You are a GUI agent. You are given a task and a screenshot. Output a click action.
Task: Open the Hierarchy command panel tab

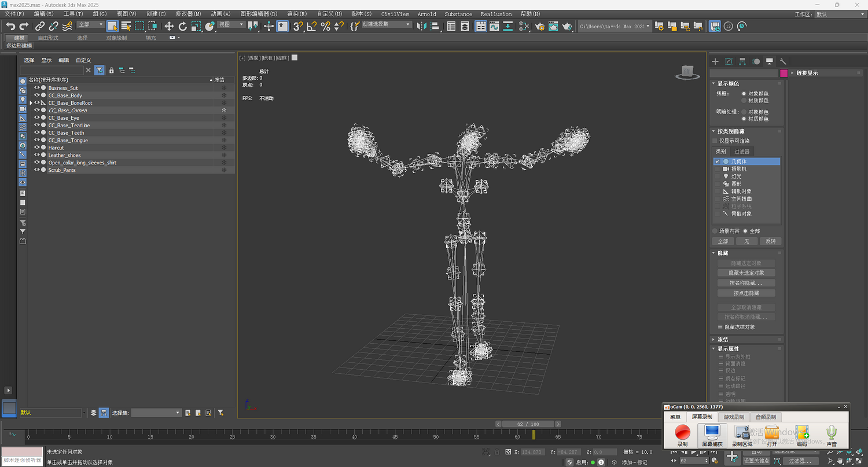[x=742, y=61]
